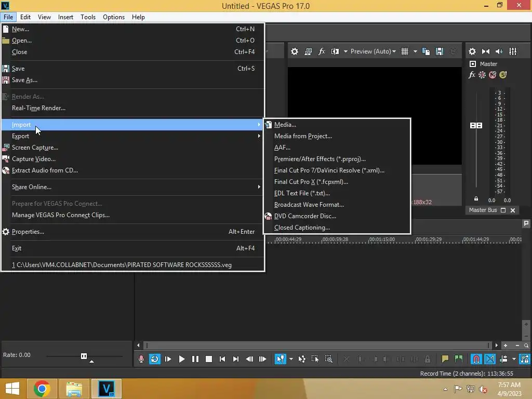
Task: Click the Stop button
Action: click(x=209, y=359)
